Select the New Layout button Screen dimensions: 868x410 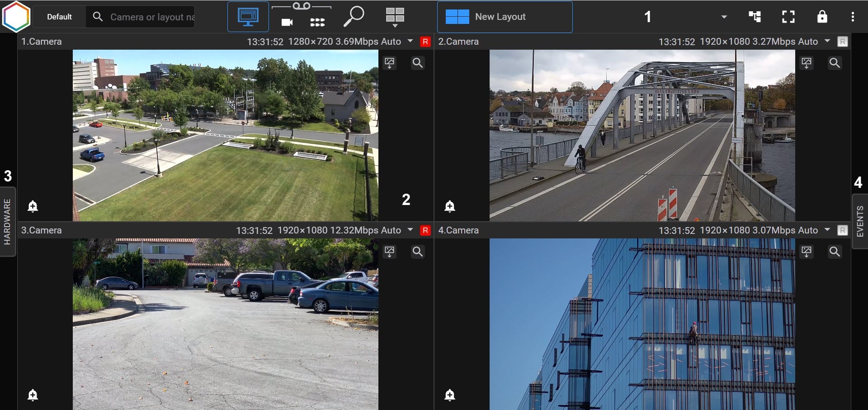[x=505, y=17]
